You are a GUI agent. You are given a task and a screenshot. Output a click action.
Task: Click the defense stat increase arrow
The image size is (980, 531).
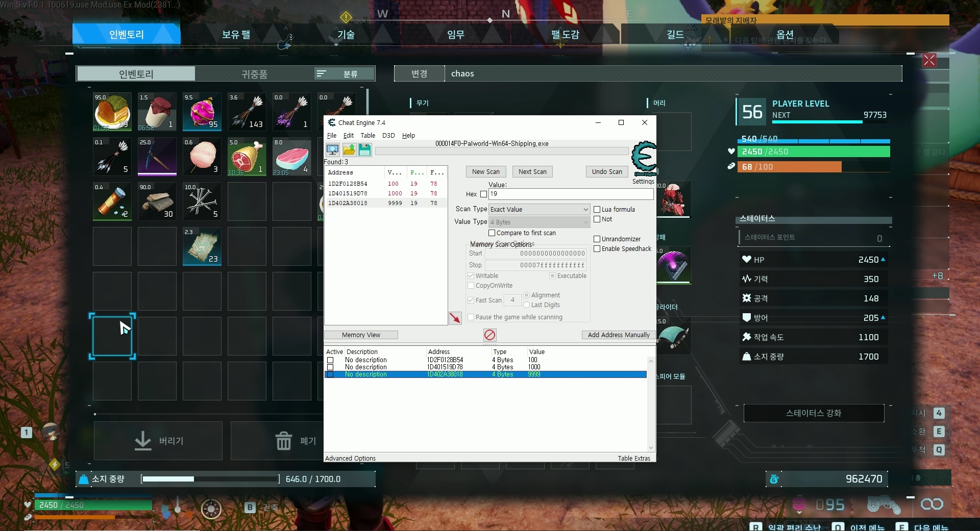pyautogui.click(x=883, y=317)
